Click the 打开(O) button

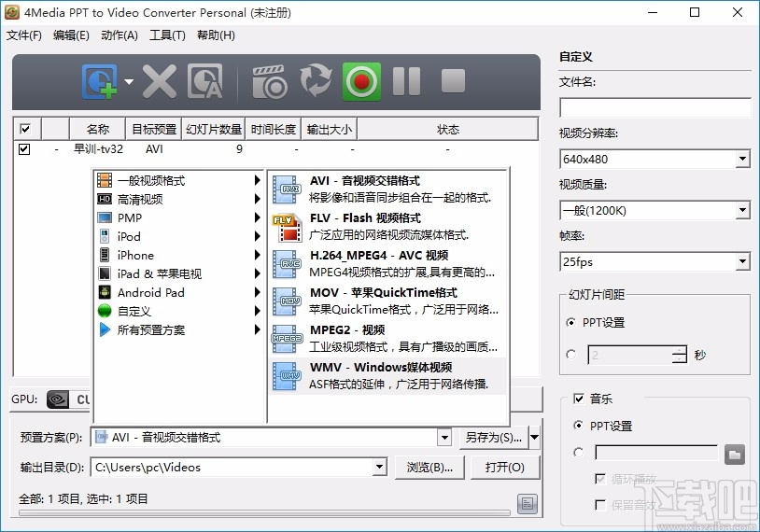click(504, 468)
